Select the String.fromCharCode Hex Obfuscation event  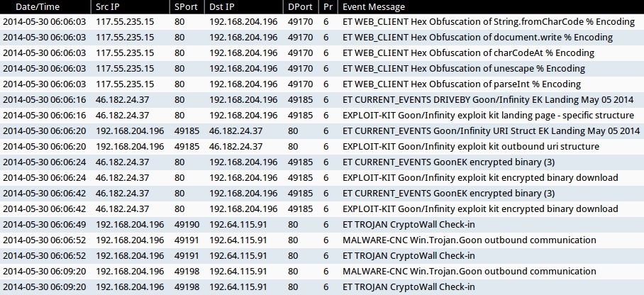tap(488, 22)
